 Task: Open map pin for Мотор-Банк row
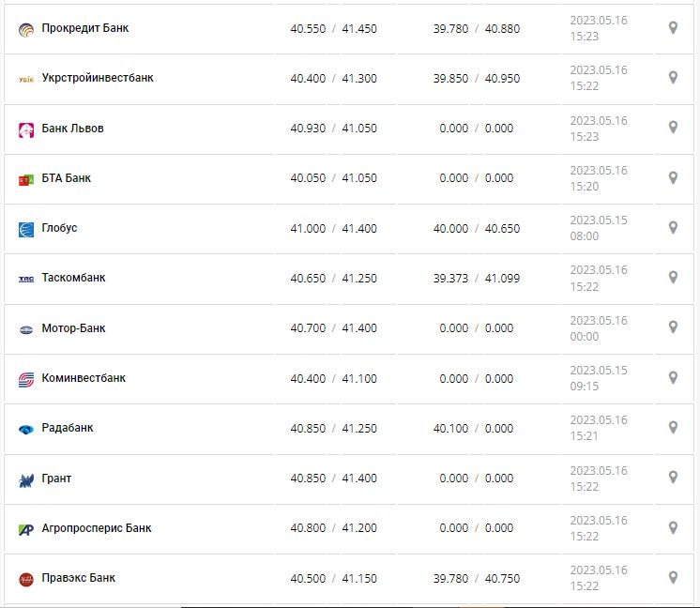click(673, 327)
